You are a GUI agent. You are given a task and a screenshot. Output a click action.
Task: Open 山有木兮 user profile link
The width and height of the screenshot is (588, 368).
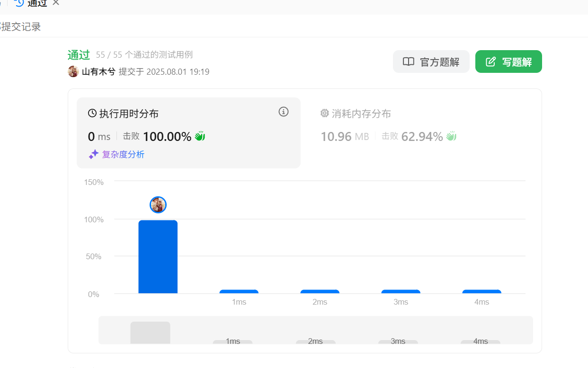98,71
